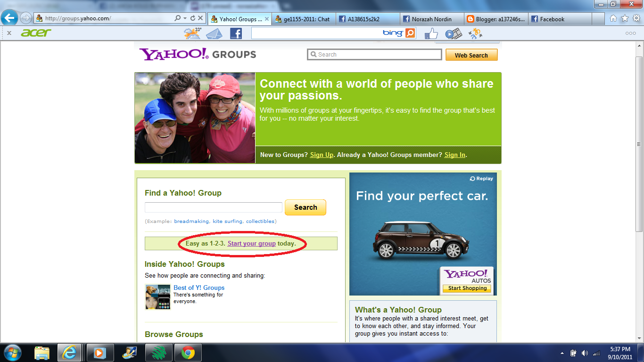Refresh the page using the reload icon

point(192,18)
